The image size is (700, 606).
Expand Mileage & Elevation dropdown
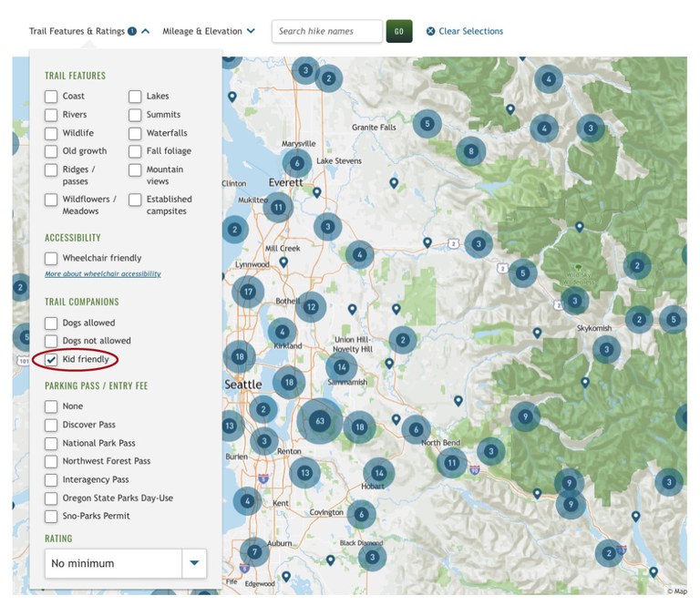pos(209,31)
